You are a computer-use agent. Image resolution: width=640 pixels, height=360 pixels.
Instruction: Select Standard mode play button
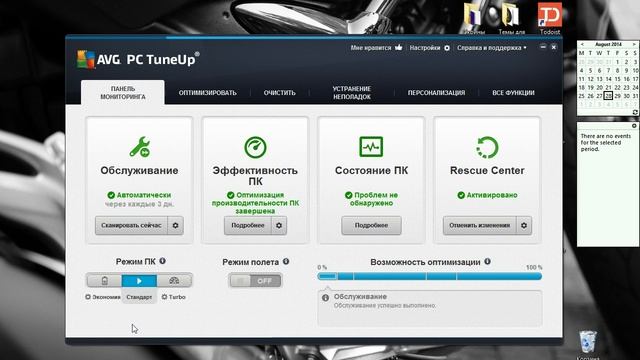139,281
